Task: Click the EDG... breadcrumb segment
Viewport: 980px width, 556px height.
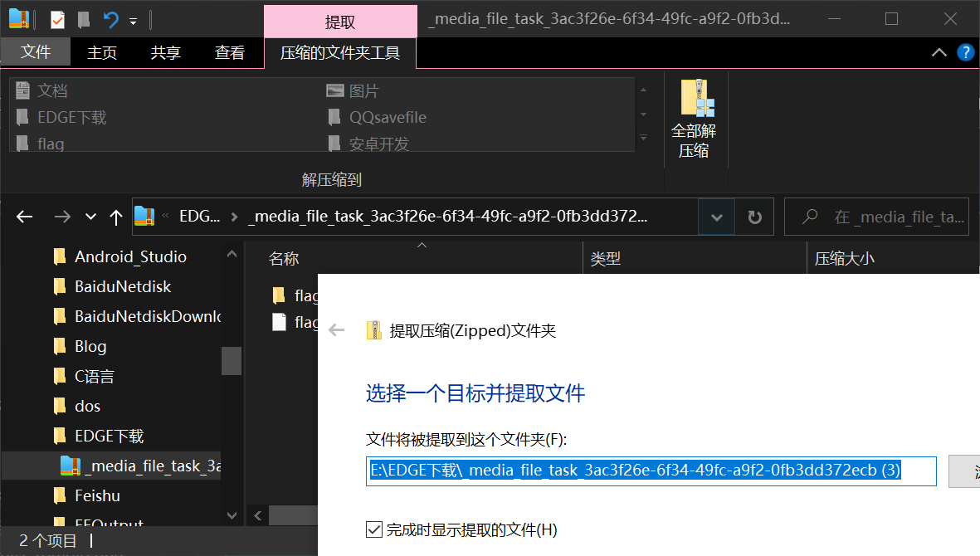Action: click(x=199, y=216)
